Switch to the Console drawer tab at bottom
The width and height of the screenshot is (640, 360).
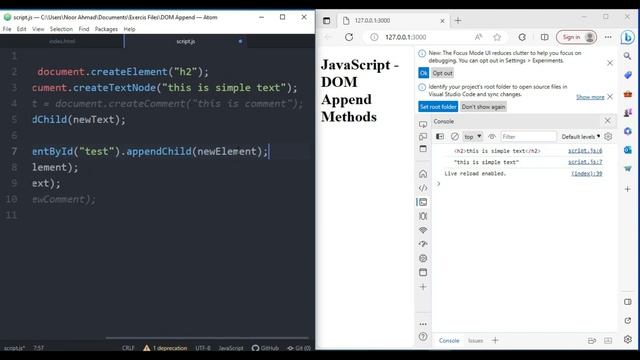(x=449, y=340)
